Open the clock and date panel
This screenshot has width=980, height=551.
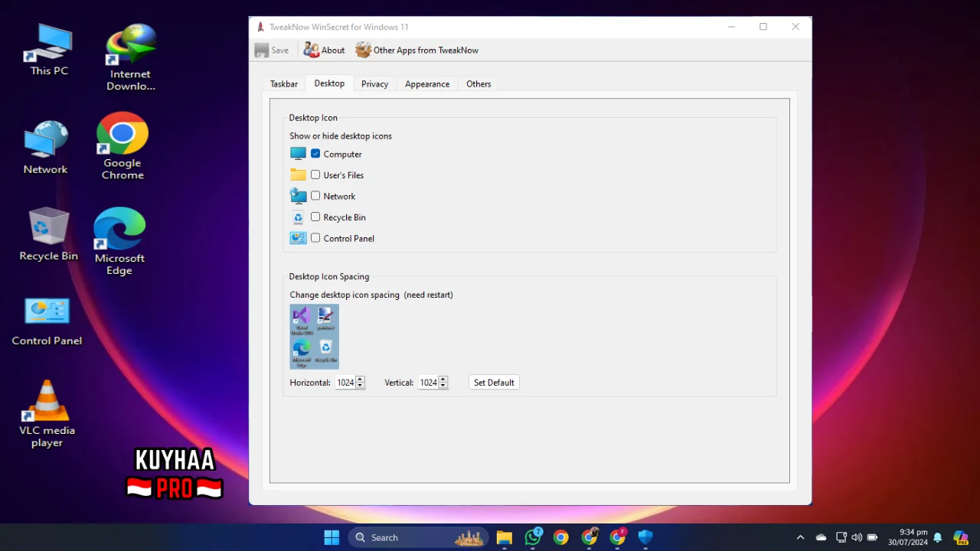(x=908, y=537)
